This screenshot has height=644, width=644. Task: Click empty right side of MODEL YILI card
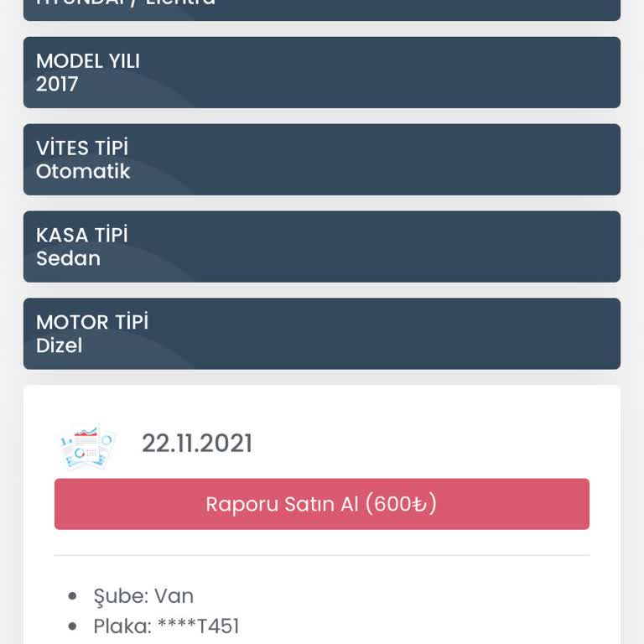click(461, 72)
